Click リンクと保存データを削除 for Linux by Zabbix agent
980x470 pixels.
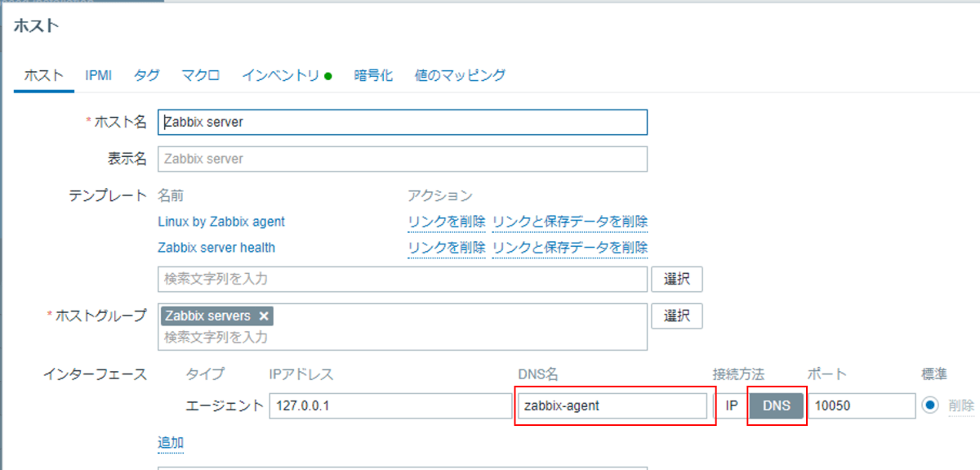click(x=570, y=222)
